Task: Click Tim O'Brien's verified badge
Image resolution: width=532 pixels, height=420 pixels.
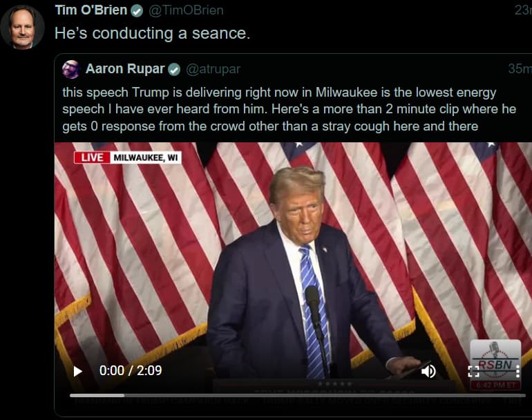Action: [x=137, y=10]
